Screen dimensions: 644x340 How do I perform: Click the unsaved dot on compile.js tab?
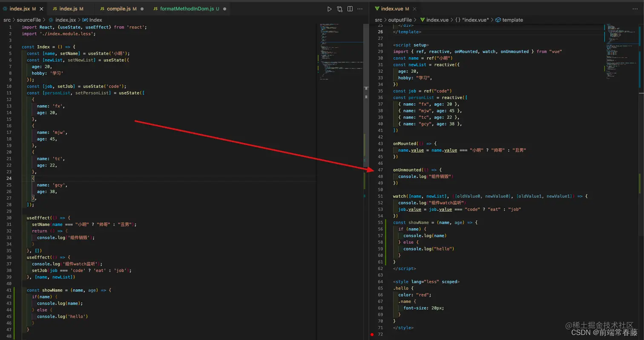coord(142,9)
